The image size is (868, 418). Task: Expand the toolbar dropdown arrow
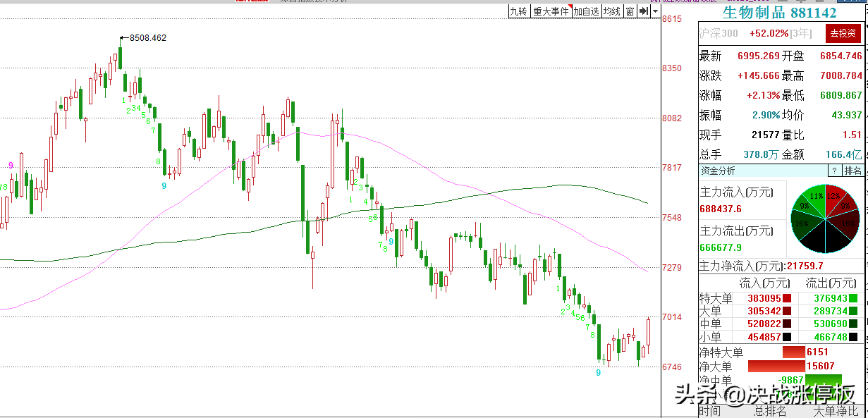[654, 11]
